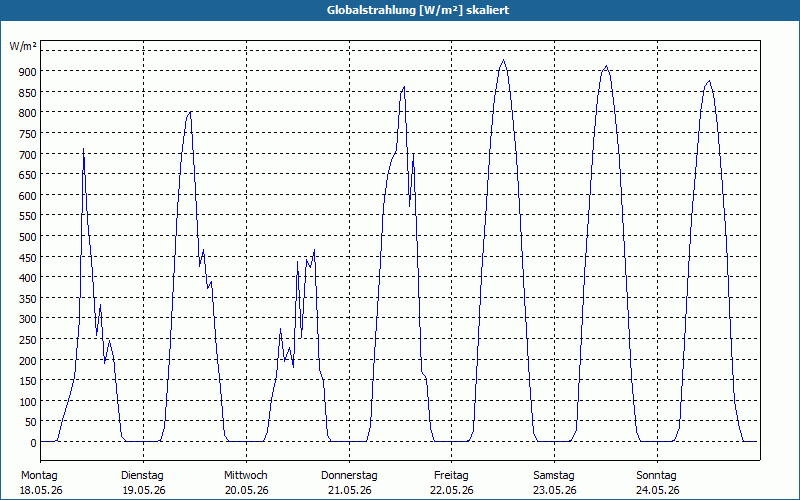Screen dimensions: 800x500
Task: Select the Sonntag day label
Action: point(656,475)
